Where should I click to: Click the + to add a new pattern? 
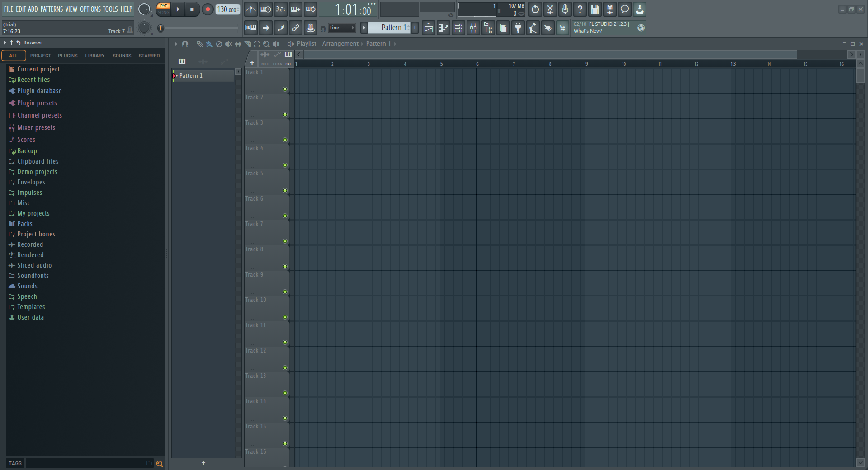click(x=415, y=28)
